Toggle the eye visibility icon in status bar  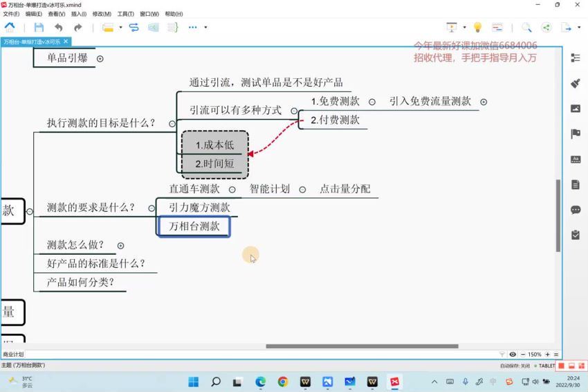tap(513, 355)
